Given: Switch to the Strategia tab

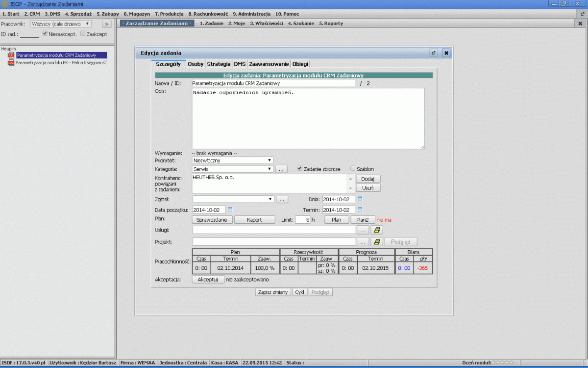Looking at the screenshot, I should coord(219,64).
